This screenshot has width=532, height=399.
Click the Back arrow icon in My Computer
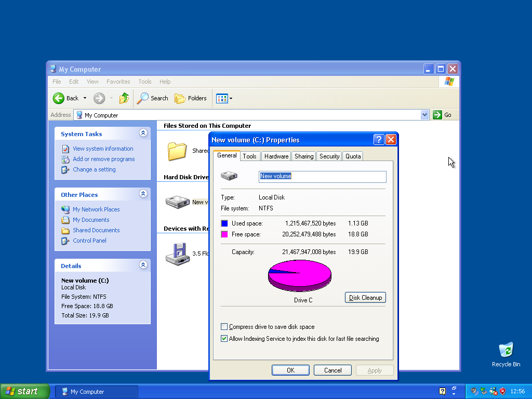58,98
